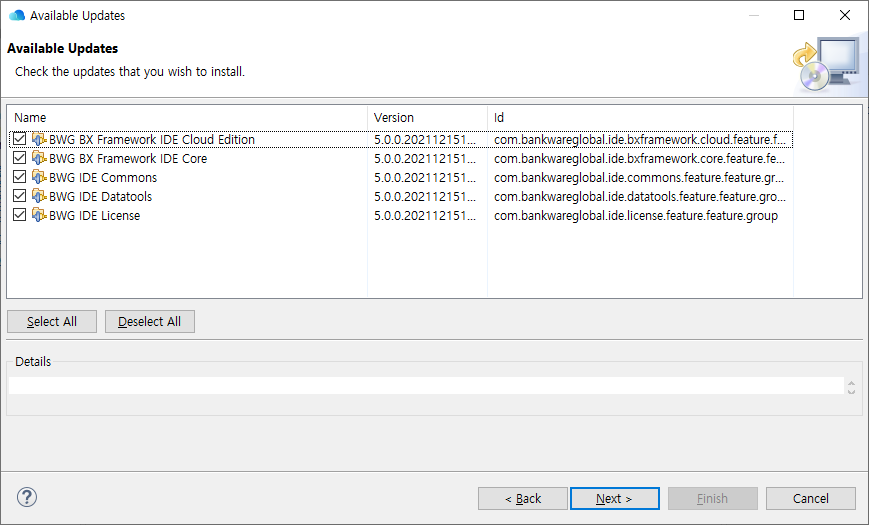Viewport: 869px width, 525px height.
Task: Click the Details text area
Action: 425,386
